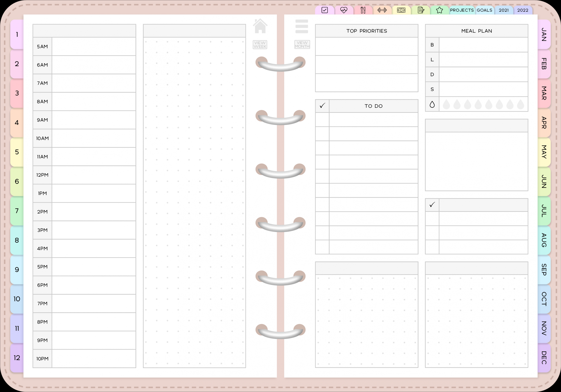This screenshot has width=561, height=392.
Task: Click the first water intake droplet tracker
Action: pyautogui.click(x=446, y=105)
